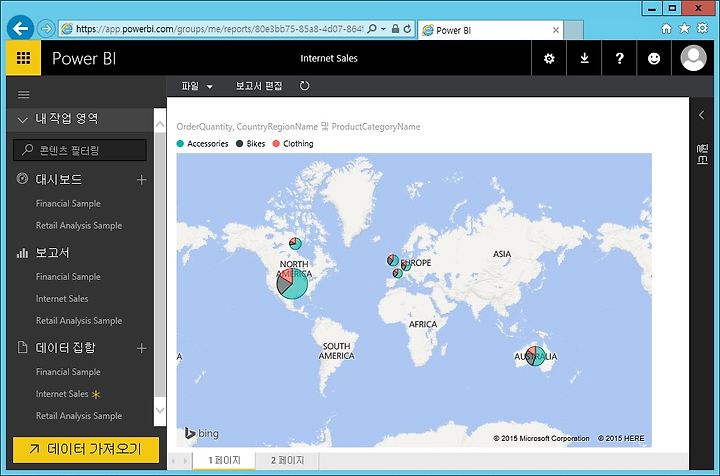Click the browser URL address field
The image size is (720, 476).
pyautogui.click(x=219, y=28)
